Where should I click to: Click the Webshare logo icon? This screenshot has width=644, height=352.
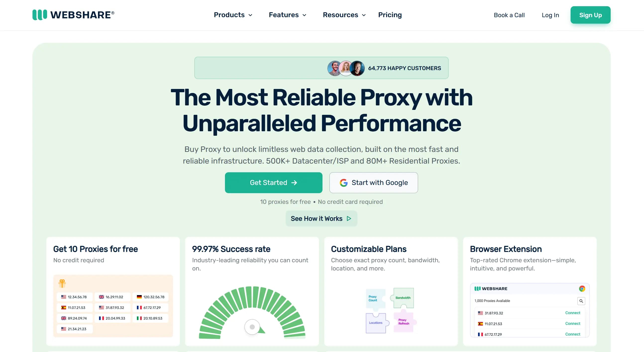click(40, 15)
